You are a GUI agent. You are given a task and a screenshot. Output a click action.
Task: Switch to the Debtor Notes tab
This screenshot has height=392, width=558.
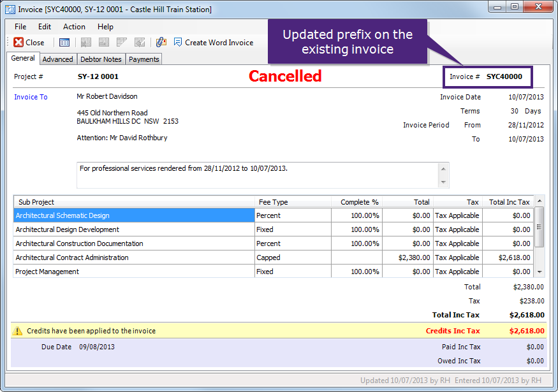click(x=101, y=59)
